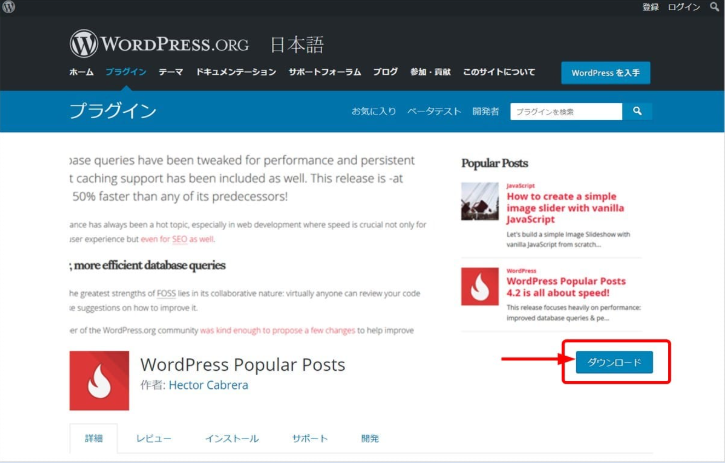Screen dimensions: 725x463
Task: Open the サポートフォーラム menu item
Action: [325, 72]
